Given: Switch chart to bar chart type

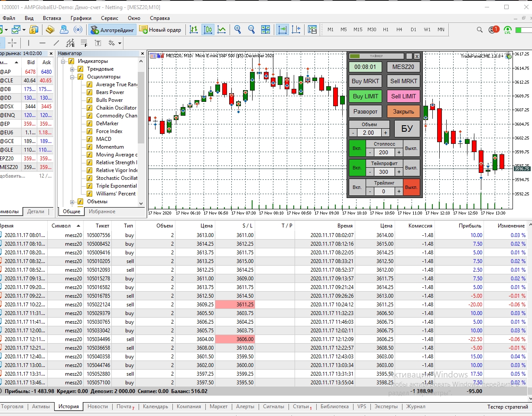Looking at the screenshot, I should (x=194, y=30).
